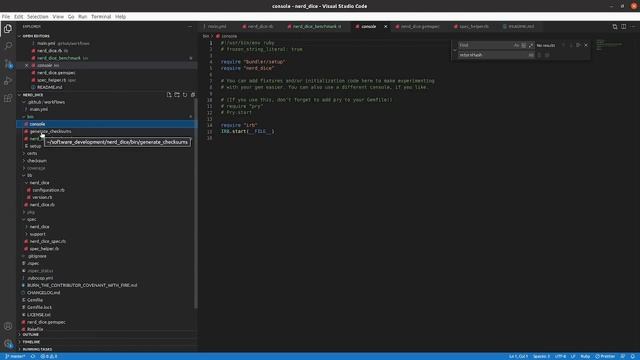Toggle Match Case in the Find box
This screenshot has height=360, width=640.
[x=516, y=45]
